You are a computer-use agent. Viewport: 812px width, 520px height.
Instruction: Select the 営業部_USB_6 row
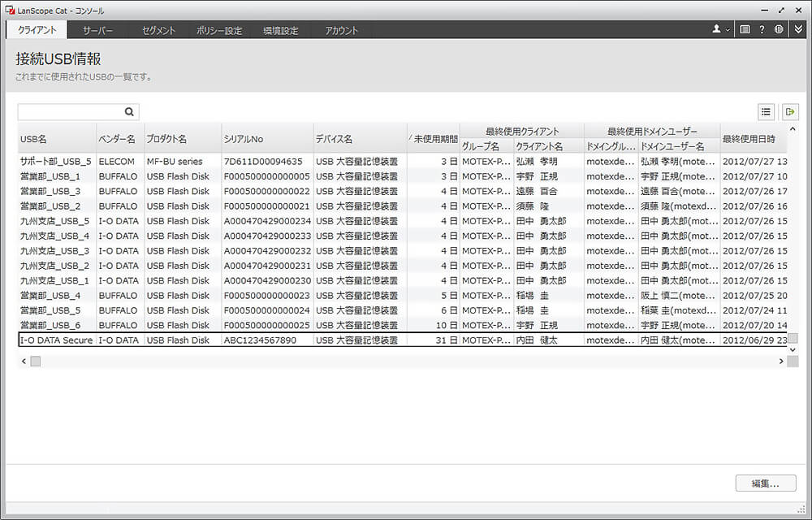coord(403,325)
